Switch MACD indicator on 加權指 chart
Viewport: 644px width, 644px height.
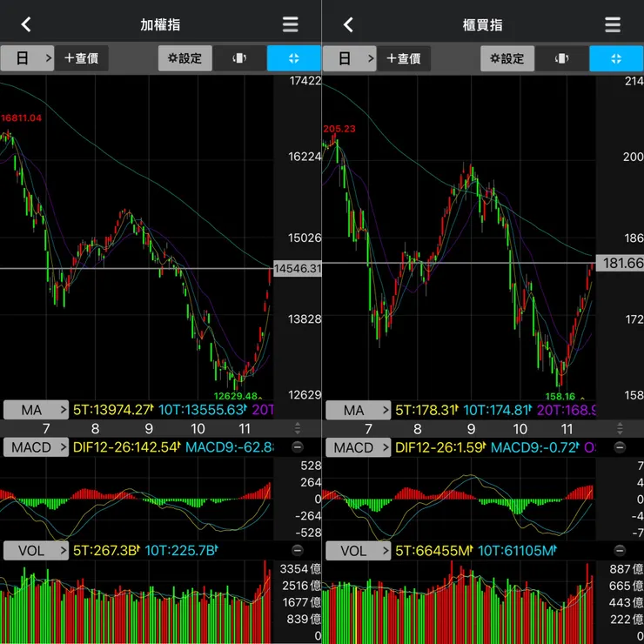pos(37,447)
